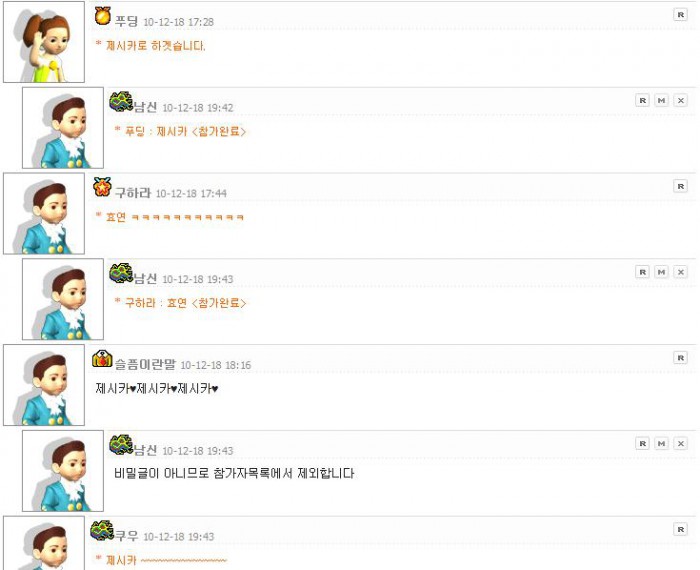The height and width of the screenshot is (570, 700).
Task: Click the M icon on 남신's 구하라 : 효연 reply
Action: [x=661, y=272]
